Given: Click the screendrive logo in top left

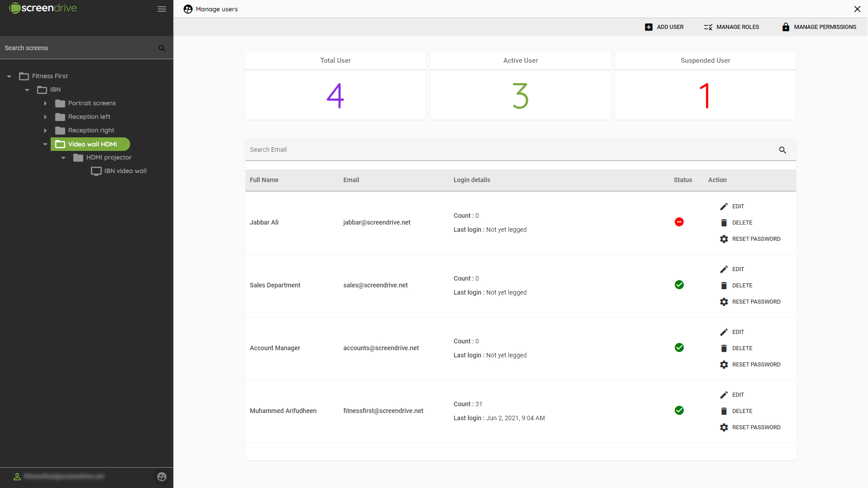Looking at the screenshot, I should (x=42, y=8).
